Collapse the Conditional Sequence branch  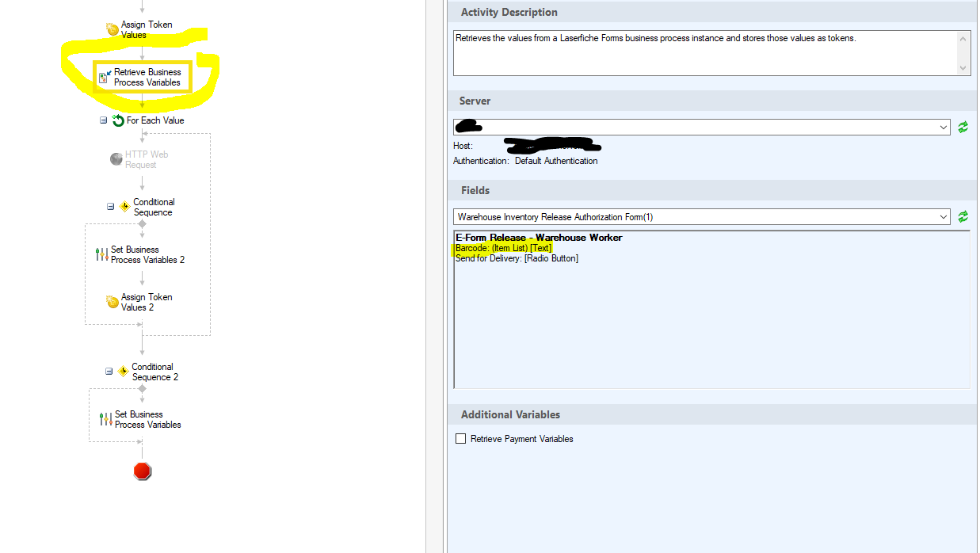click(x=110, y=207)
